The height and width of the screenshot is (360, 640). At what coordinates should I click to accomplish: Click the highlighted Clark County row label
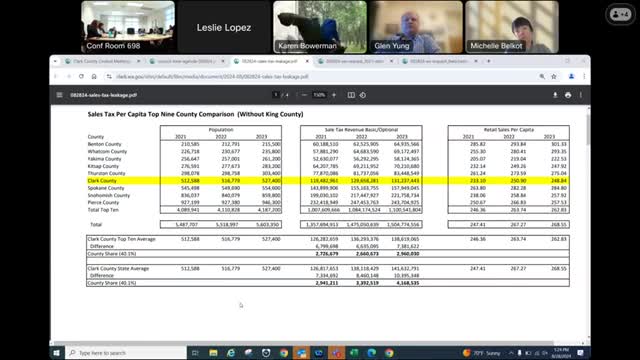pyautogui.click(x=102, y=180)
